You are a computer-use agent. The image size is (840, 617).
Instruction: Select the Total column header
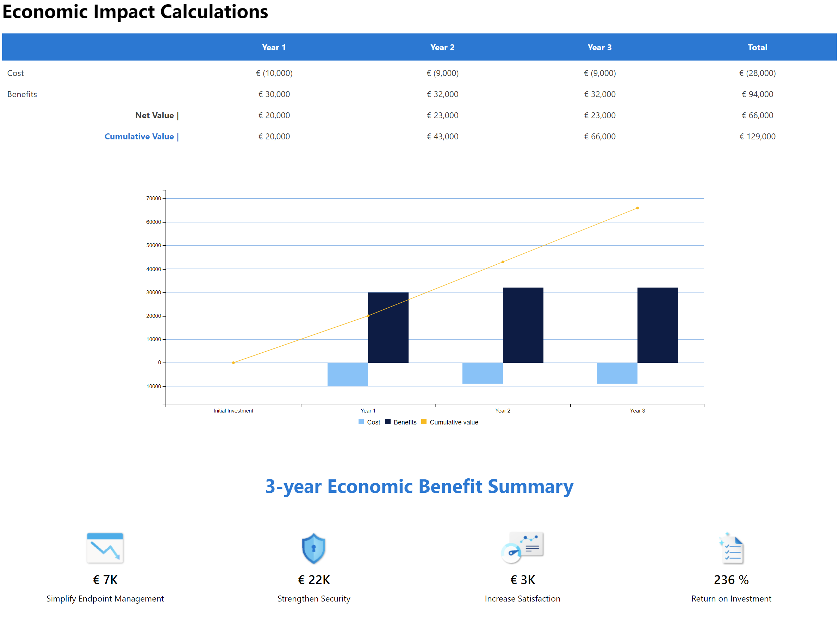pyautogui.click(x=758, y=48)
